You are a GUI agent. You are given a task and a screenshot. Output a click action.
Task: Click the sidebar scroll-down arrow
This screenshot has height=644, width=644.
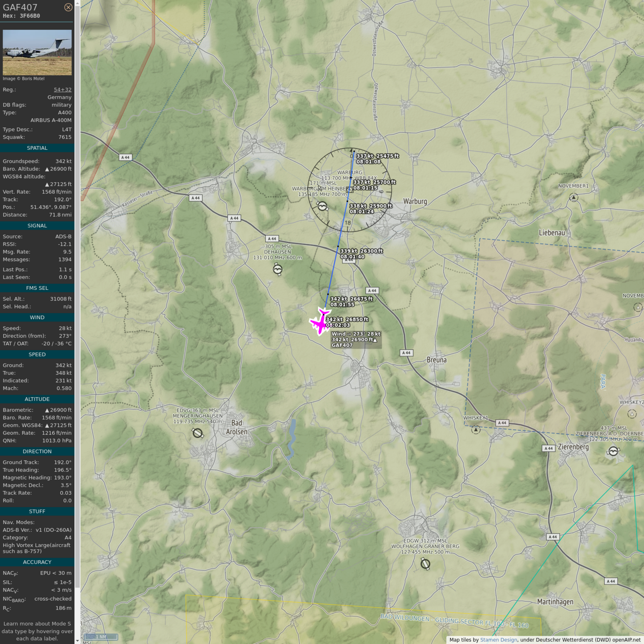[x=77, y=640]
